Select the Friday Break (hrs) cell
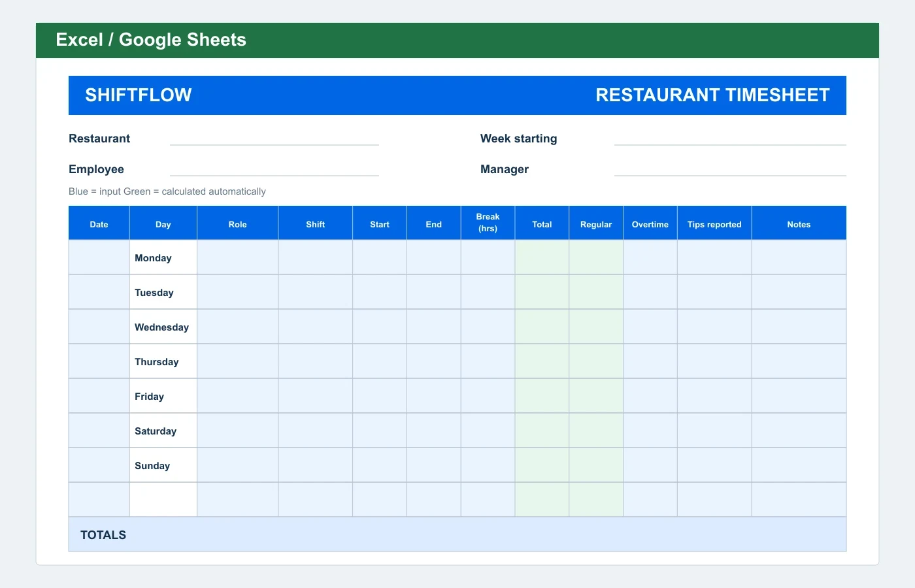915x588 pixels. point(488,396)
